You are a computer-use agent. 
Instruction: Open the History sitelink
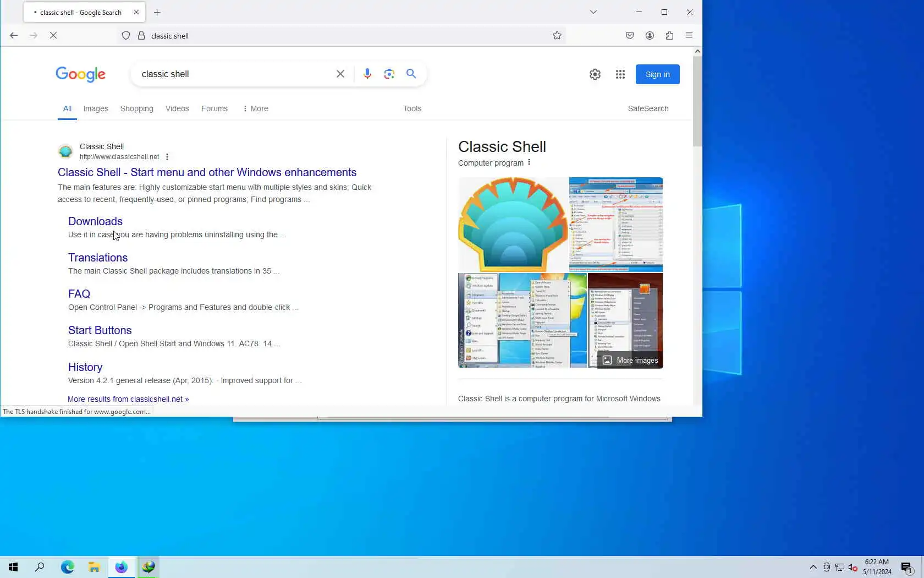pos(85,367)
